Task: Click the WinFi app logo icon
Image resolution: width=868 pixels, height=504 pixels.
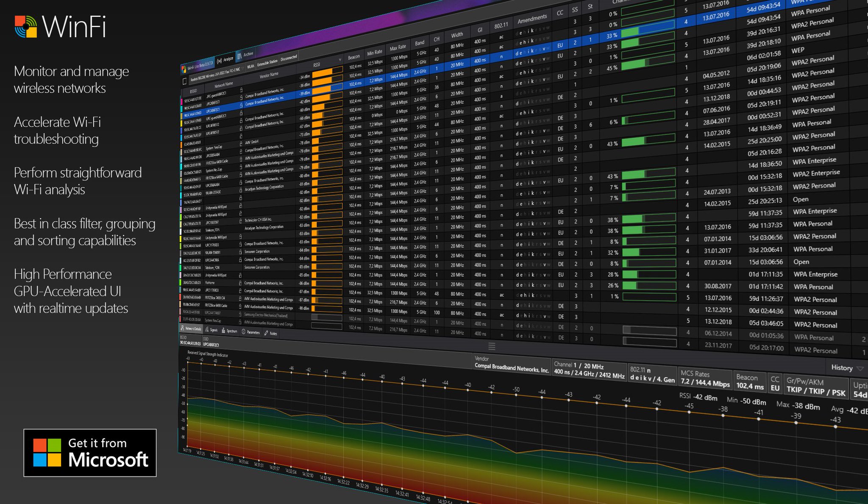Action: tap(26, 27)
